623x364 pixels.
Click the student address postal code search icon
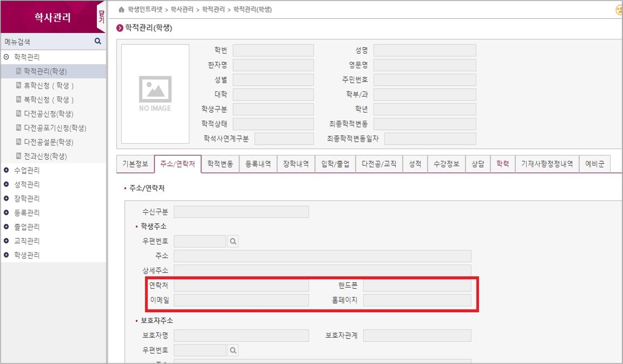coord(233,241)
